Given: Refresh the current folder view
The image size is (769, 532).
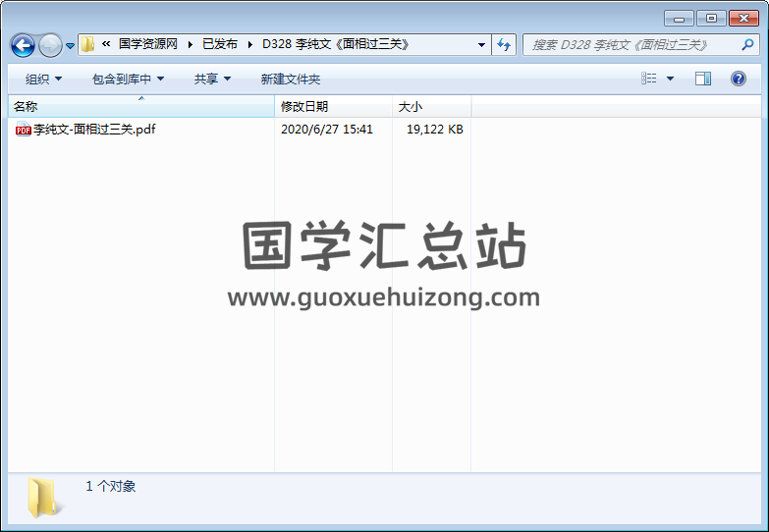Looking at the screenshot, I should click(x=504, y=44).
